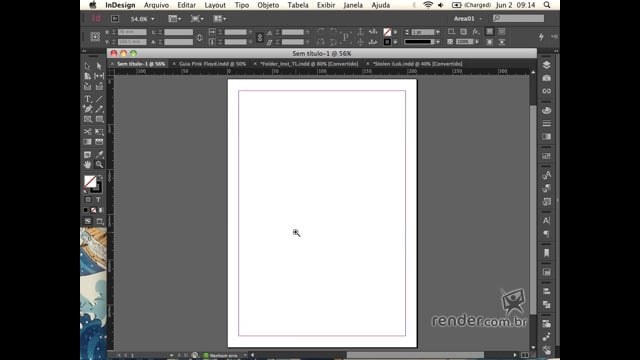
Task: Open the Tipo menu
Action: [x=242, y=5]
